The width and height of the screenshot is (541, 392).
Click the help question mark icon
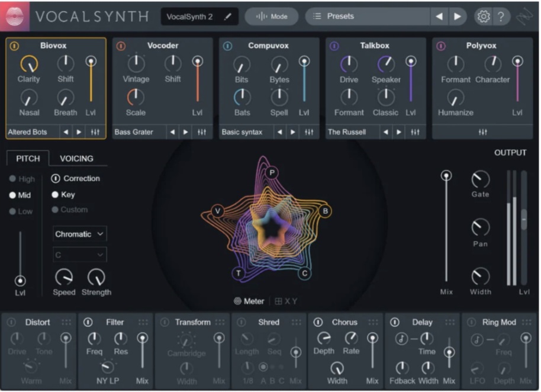pos(500,17)
